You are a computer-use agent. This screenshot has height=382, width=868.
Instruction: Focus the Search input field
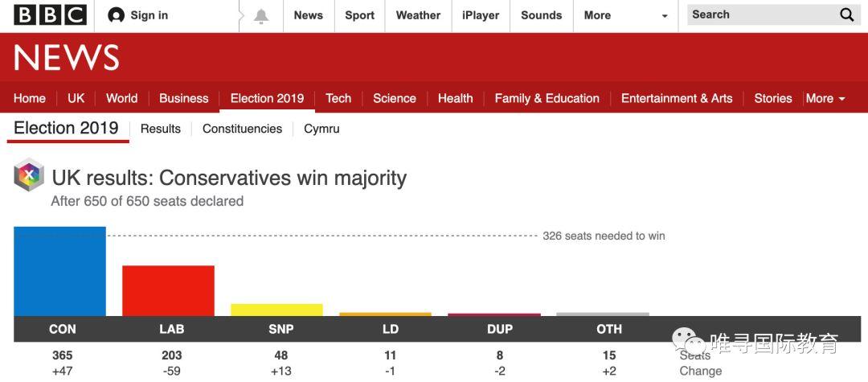tap(759, 15)
